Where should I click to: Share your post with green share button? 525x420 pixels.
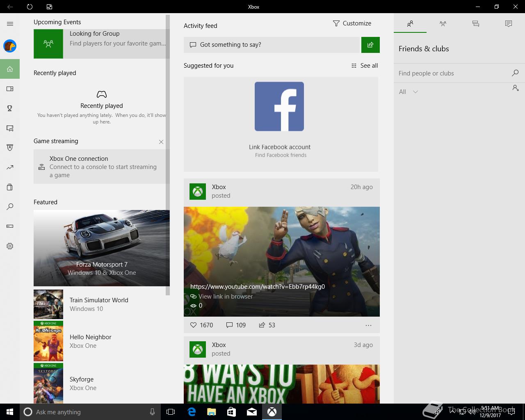pyautogui.click(x=370, y=45)
